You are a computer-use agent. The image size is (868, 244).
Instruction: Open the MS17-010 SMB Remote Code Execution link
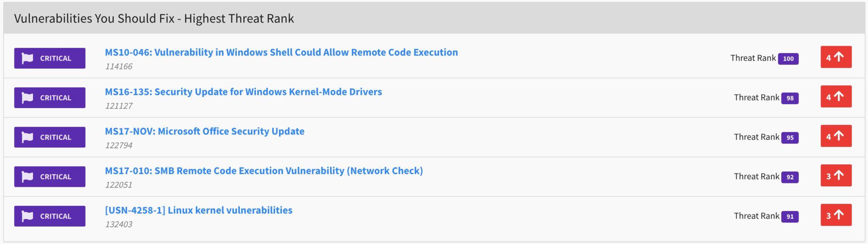pyautogui.click(x=264, y=171)
